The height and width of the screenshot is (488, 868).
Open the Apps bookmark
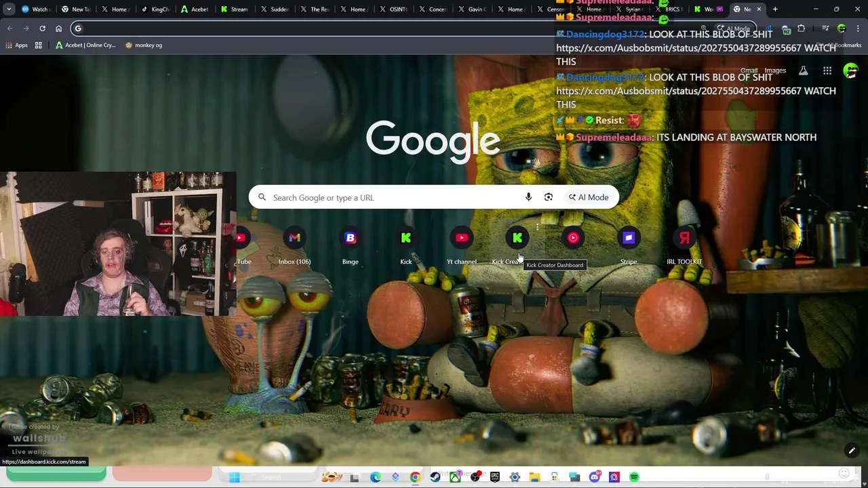[x=16, y=45]
